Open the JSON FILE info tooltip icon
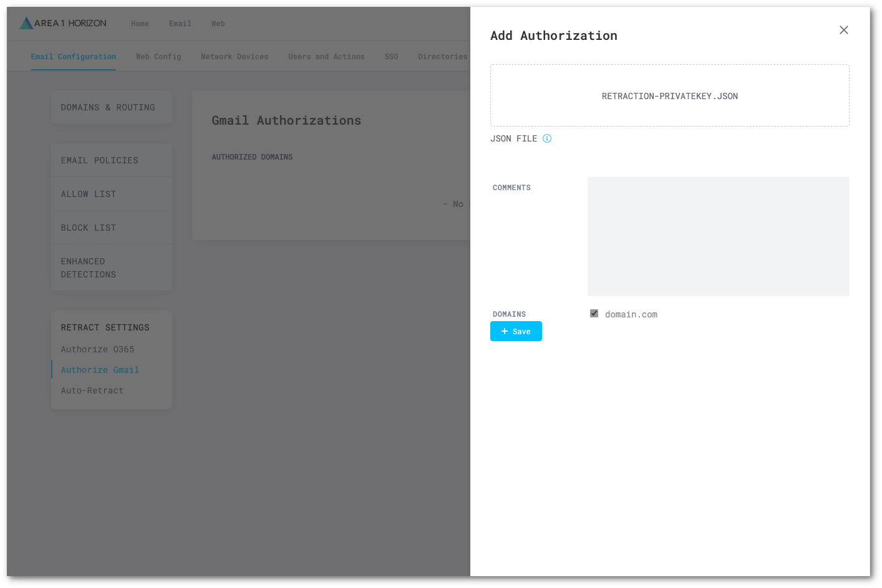This screenshot has height=588, width=882. (547, 138)
